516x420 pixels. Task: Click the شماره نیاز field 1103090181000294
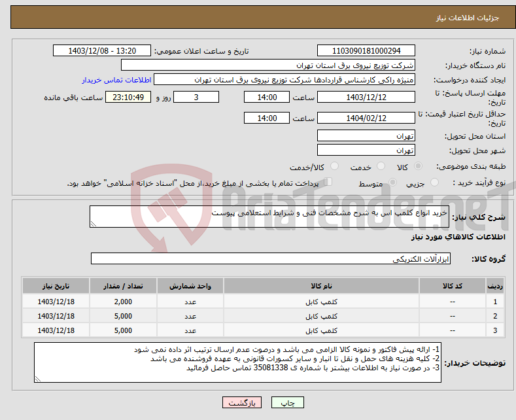pyautogui.click(x=366, y=50)
